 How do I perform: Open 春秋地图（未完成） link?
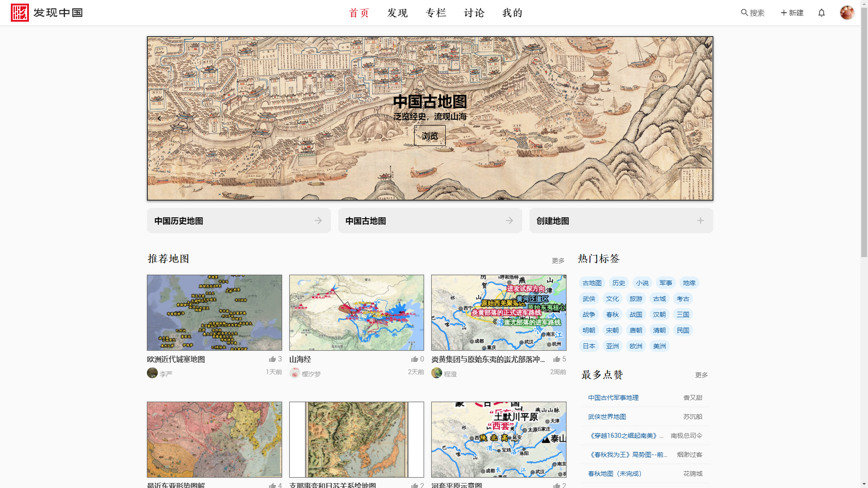tap(615, 474)
